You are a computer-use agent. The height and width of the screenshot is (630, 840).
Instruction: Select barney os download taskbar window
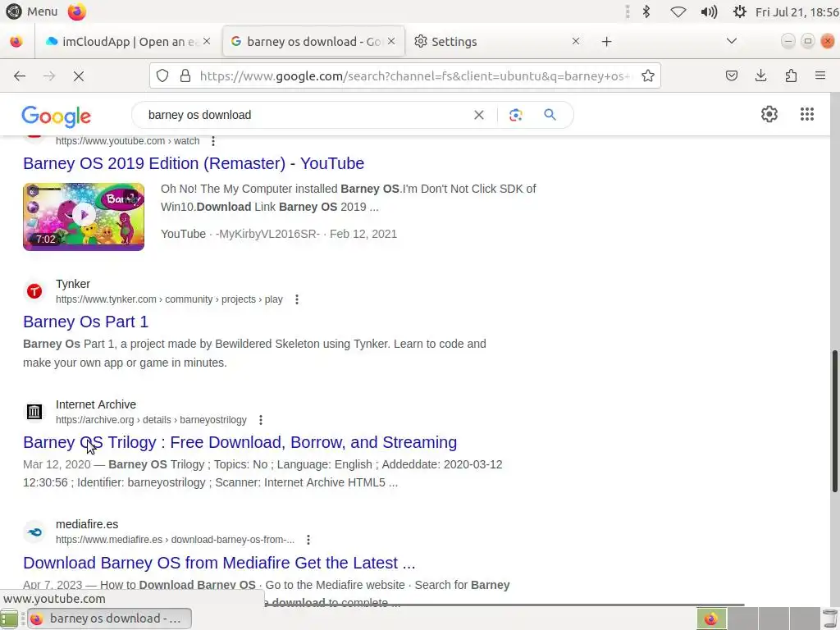coord(109,619)
